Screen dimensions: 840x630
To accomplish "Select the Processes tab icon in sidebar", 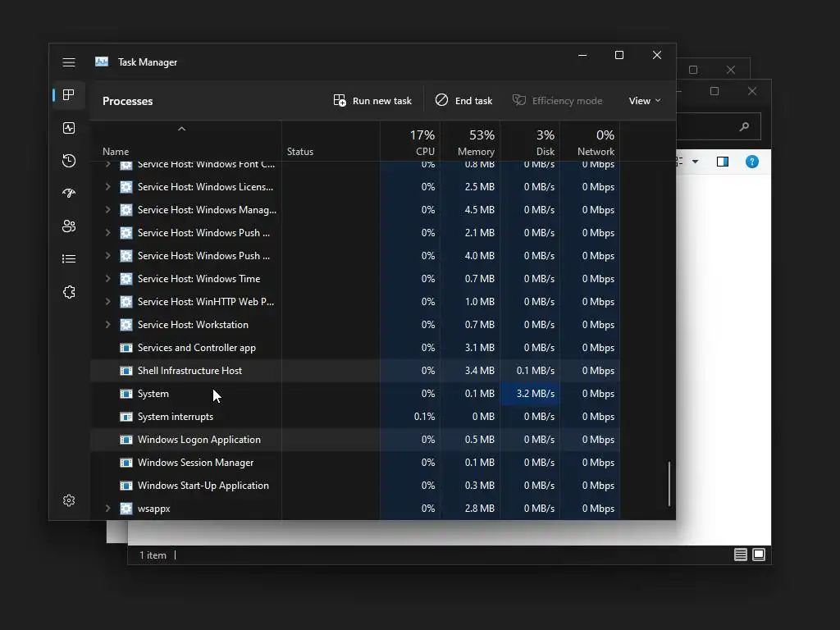I will (x=69, y=95).
